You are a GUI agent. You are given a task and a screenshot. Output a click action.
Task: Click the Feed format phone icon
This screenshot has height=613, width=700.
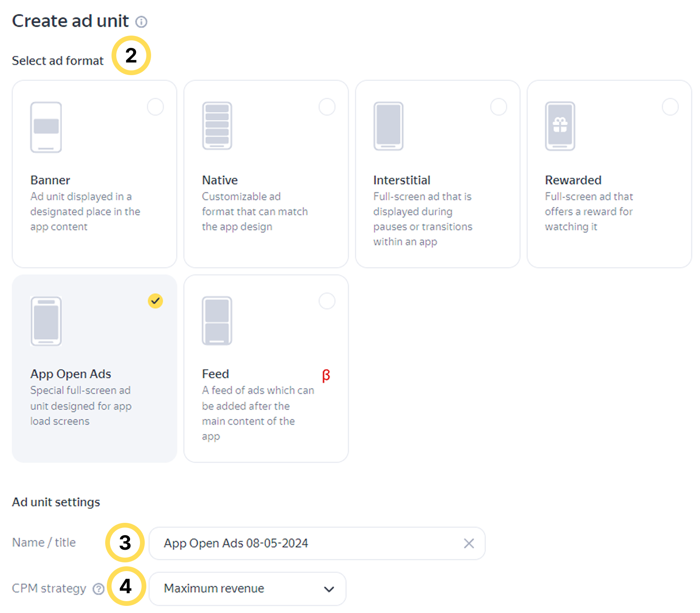(217, 321)
